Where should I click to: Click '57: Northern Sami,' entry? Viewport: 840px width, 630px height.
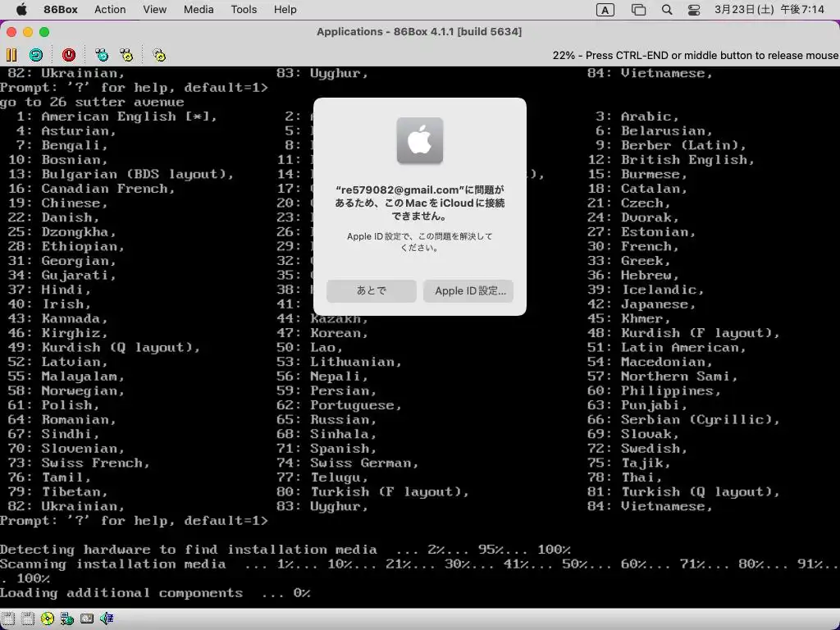663,377
